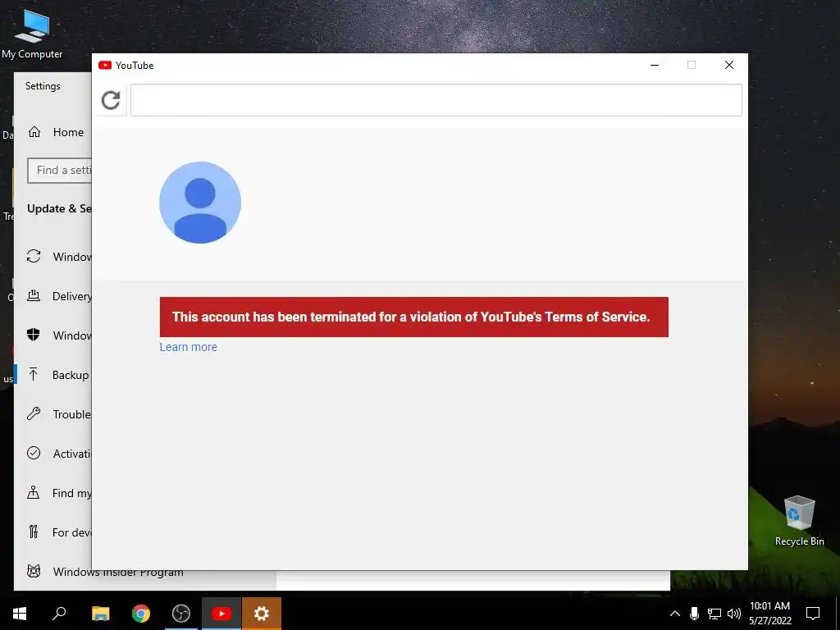Select For developers in Settings sidebar
Screen dimensions: 840x630
[72, 532]
